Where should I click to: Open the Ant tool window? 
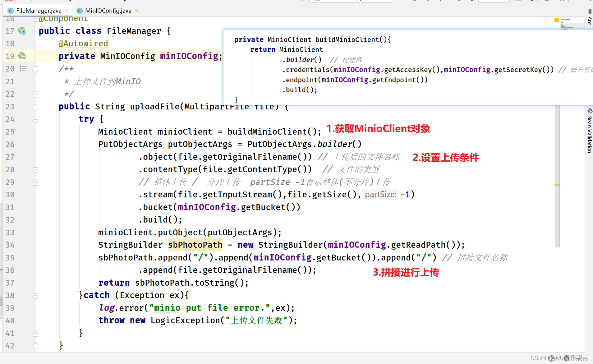click(589, 17)
